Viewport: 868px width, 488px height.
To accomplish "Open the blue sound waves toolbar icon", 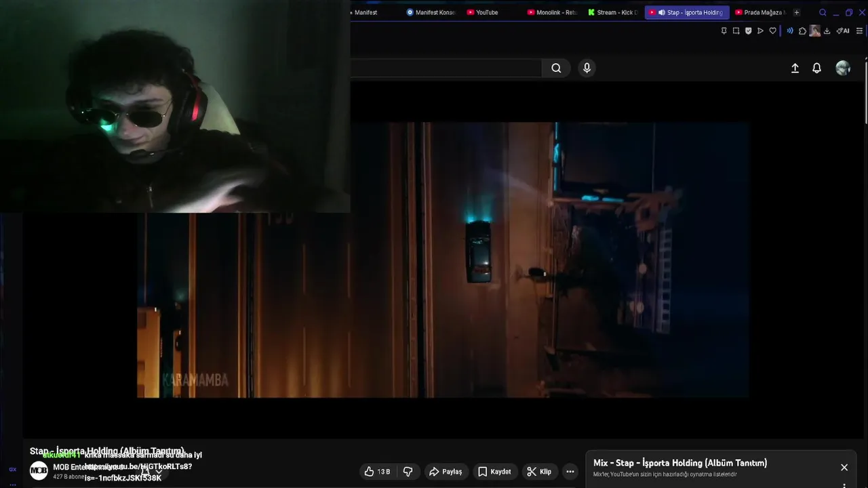I will click(x=790, y=30).
